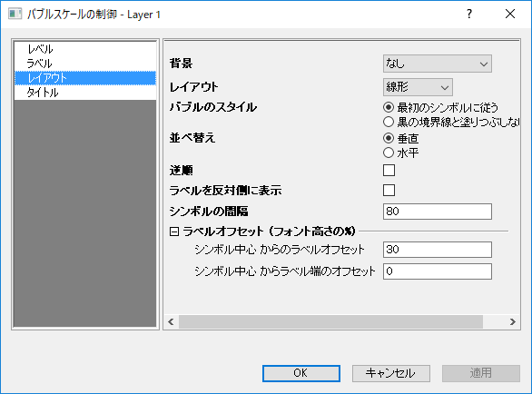Click the horizontal scrollbar right arrow
Image resolution: width=532 pixels, height=394 pixels.
(513, 321)
